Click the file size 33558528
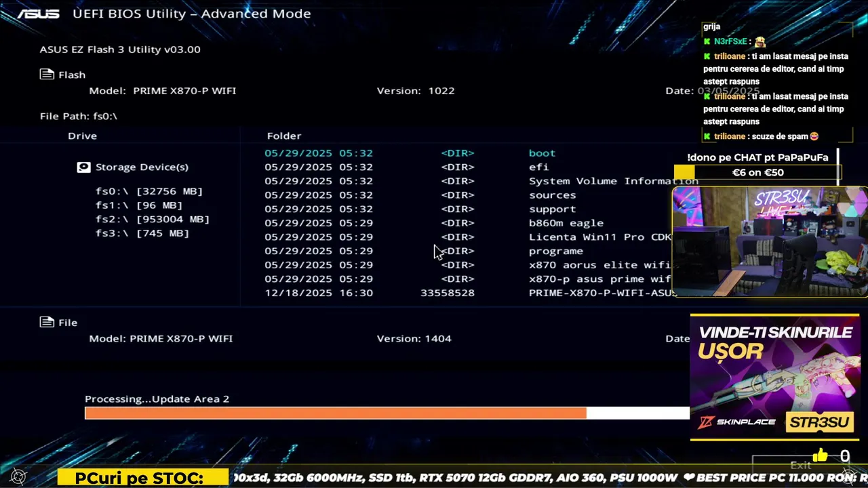This screenshot has width=868, height=488. [448, 293]
